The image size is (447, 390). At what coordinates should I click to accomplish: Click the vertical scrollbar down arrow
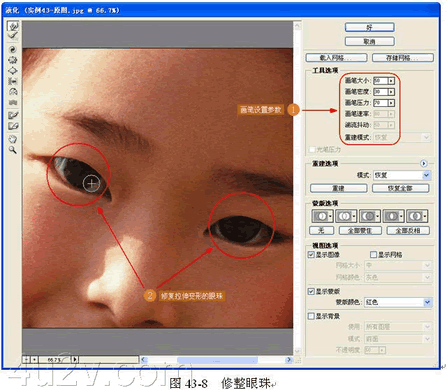click(x=297, y=351)
